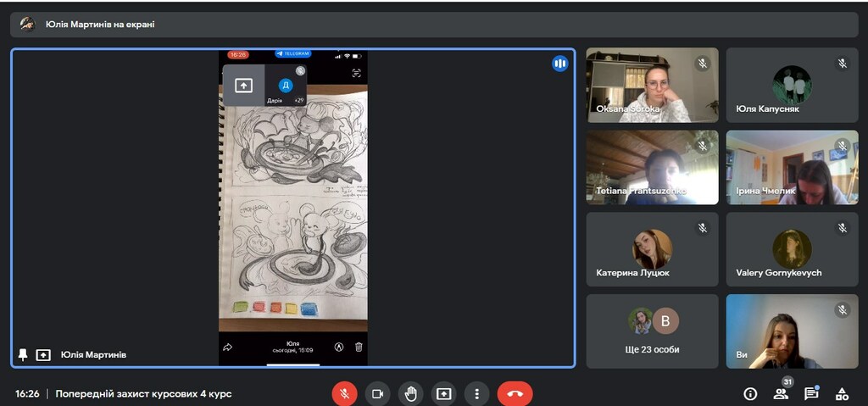Select Oksana Soroka's video tile
The height and width of the screenshot is (406, 868).
pos(652,85)
